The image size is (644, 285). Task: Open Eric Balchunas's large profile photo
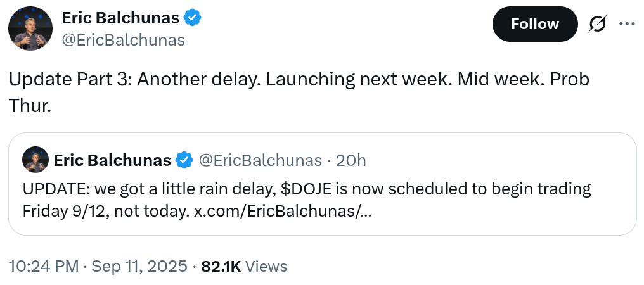coord(29,28)
